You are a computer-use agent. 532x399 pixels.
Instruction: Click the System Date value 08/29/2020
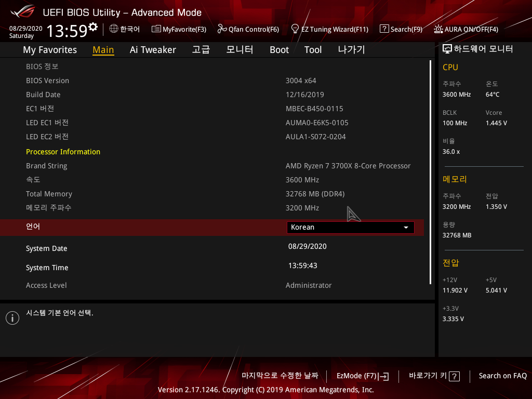tap(308, 246)
